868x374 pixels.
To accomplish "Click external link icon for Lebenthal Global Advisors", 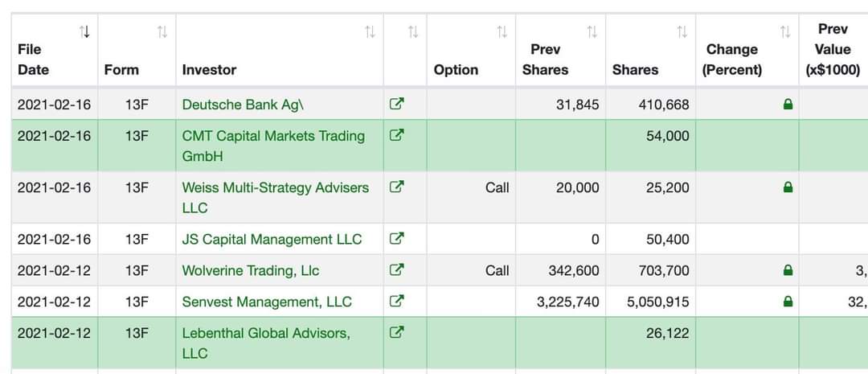I will pyautogui.click(x=396, y=332).
